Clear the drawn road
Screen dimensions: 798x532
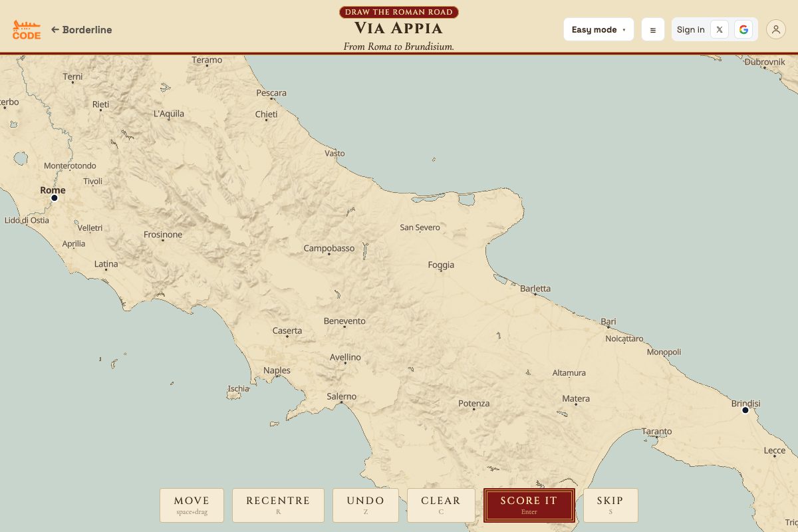coord(441,505)
